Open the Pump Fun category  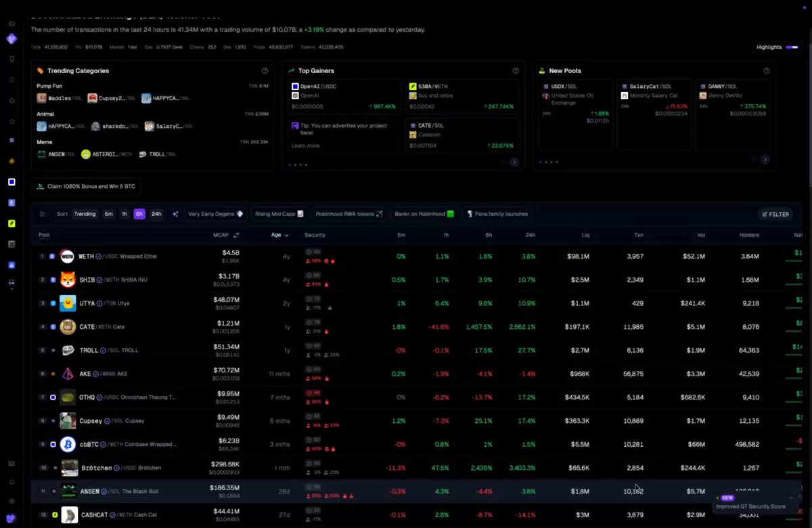(x=49, y=86)
